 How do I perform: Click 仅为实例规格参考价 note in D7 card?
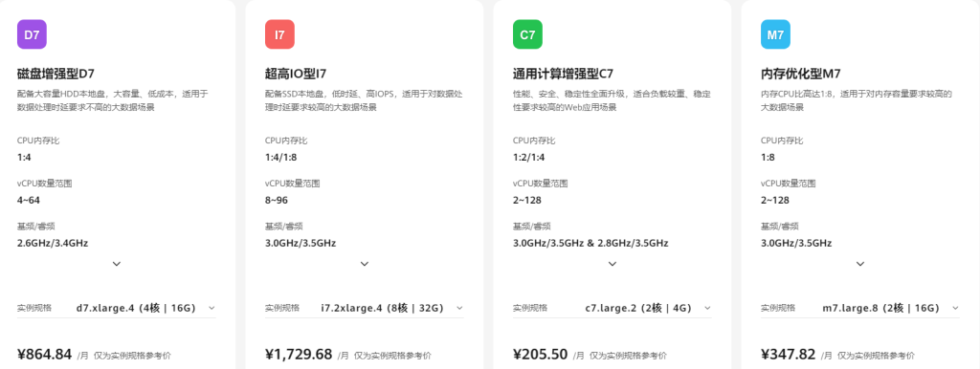click(132, 356)
